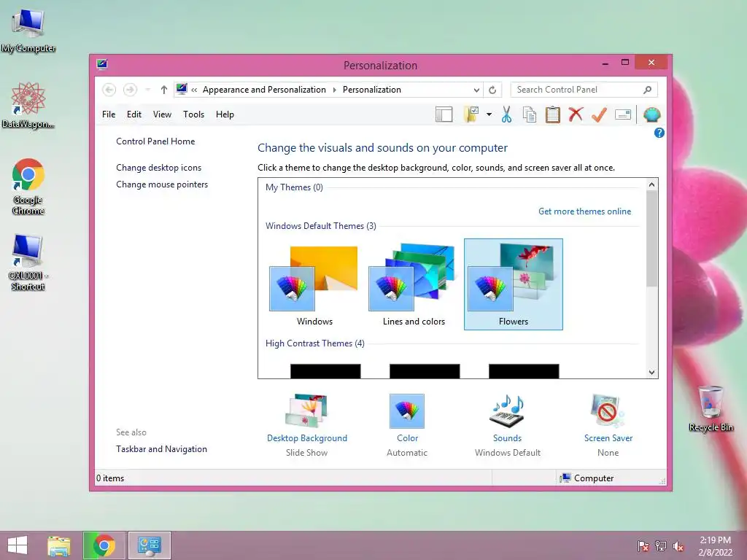Image resolution: width=747 pixels, height=560 pixels.
Task: Select the Recycle Bin desktop icon
Action: (711, 408)
